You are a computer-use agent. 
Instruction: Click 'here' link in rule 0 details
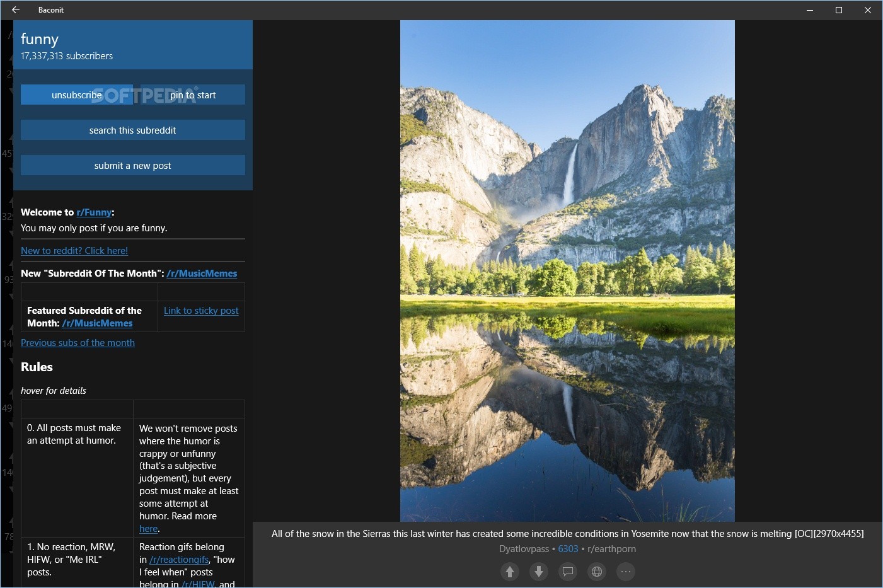tap(148, 529)
